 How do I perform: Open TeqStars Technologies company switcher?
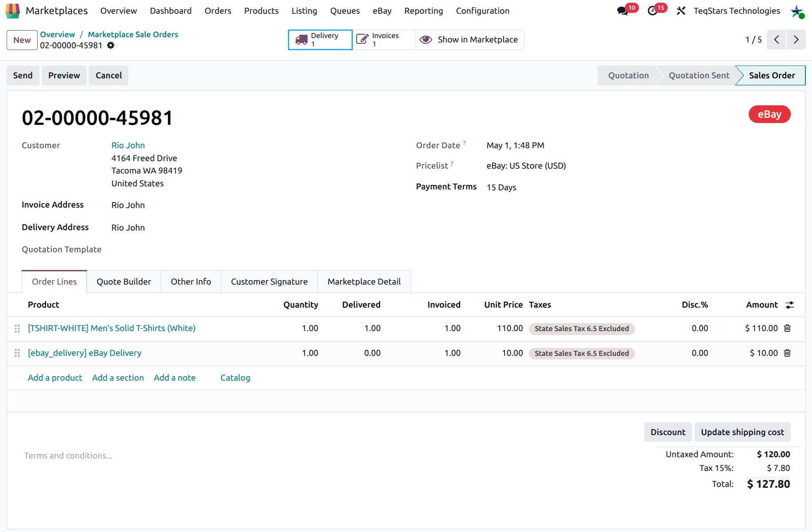pos(737,11)
